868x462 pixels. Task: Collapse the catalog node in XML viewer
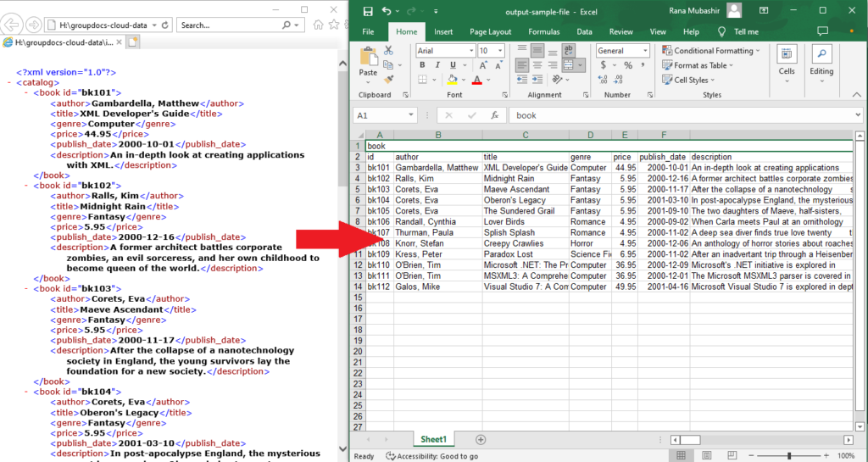tap(10, 82)
